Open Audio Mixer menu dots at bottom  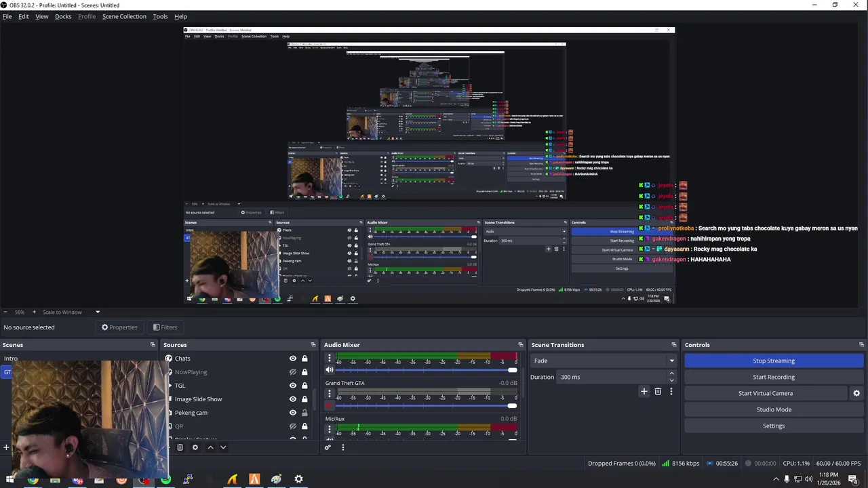click(343, 447)
